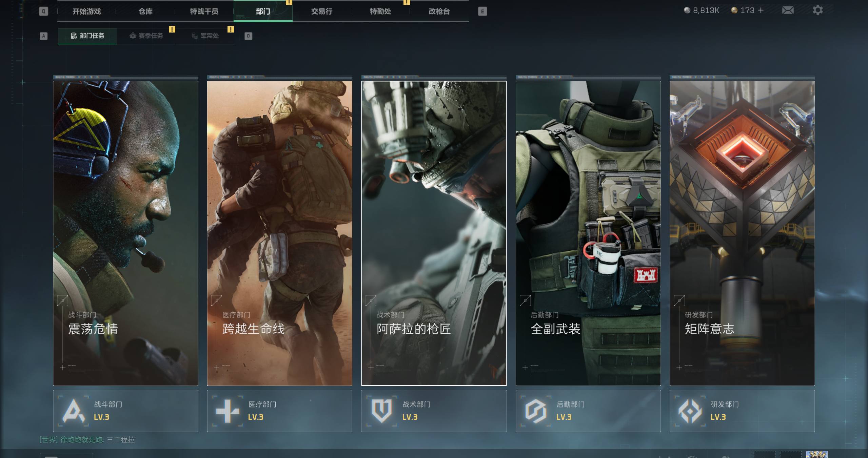Switch to the 交易行 tab

pyautogui.click(x=322, y=12)
